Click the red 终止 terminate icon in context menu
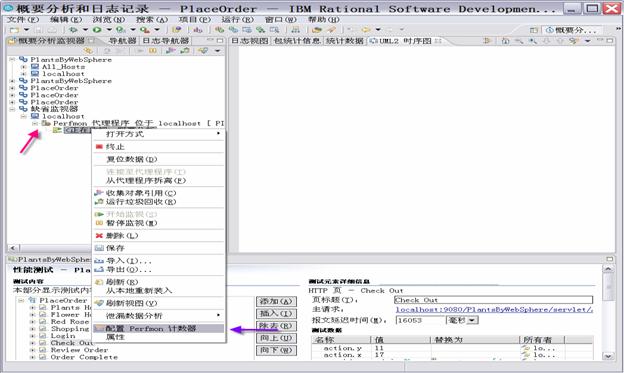The image size is (624, 373). (99, 147)
